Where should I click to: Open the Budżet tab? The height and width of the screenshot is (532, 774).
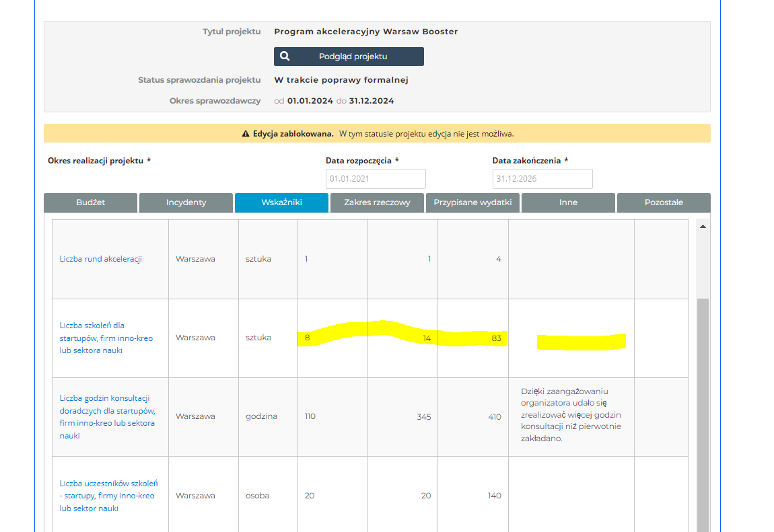(x=90, y=202)
